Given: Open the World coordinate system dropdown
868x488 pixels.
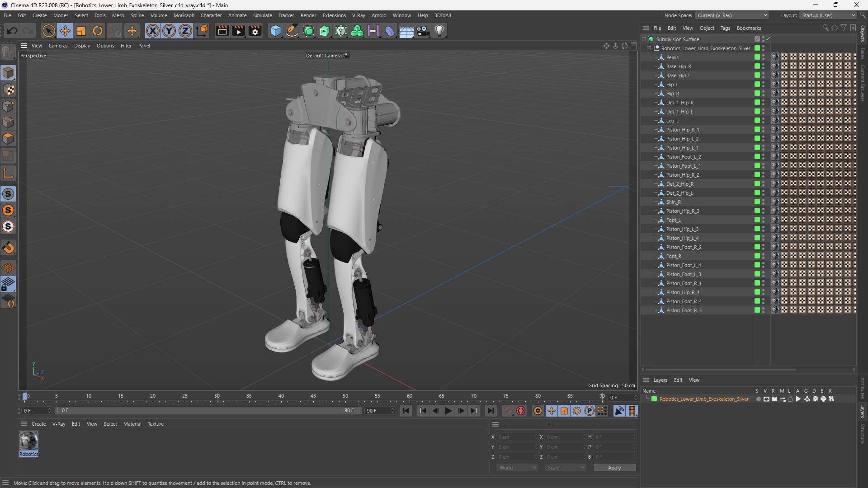Looking at the screenshot, I should (x=517, y=468).
